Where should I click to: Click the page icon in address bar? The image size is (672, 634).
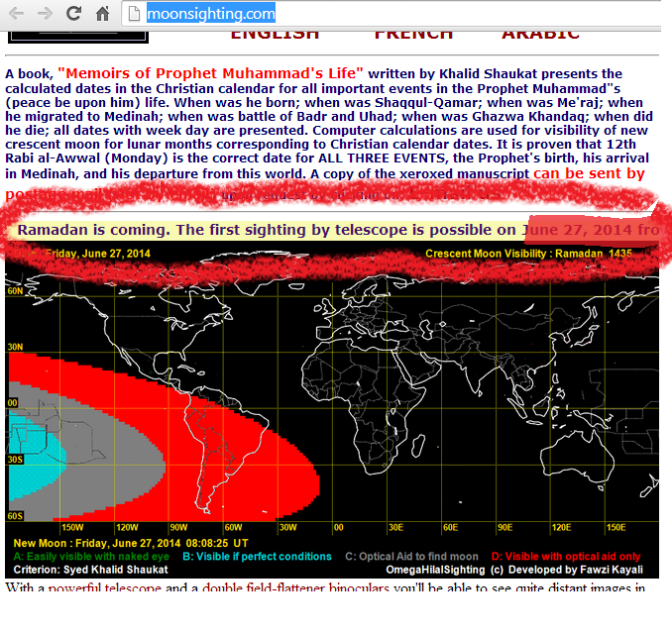tap(134, 14)
